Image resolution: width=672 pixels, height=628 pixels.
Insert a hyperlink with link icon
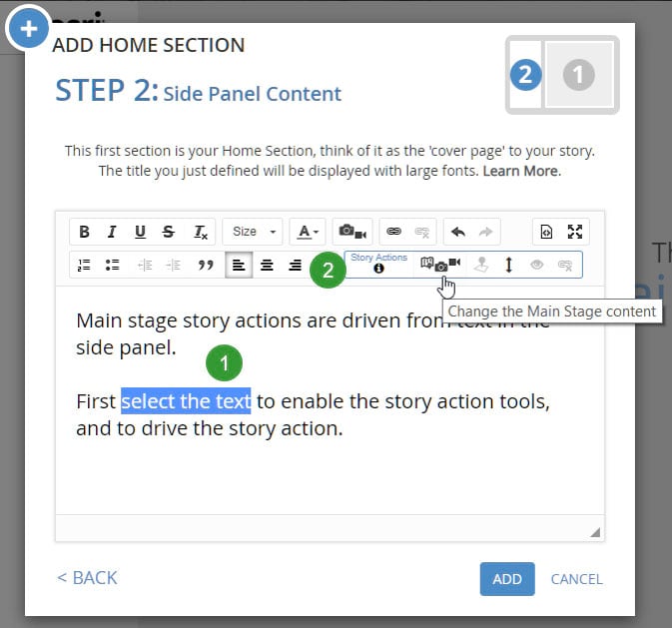pos(394,232)
